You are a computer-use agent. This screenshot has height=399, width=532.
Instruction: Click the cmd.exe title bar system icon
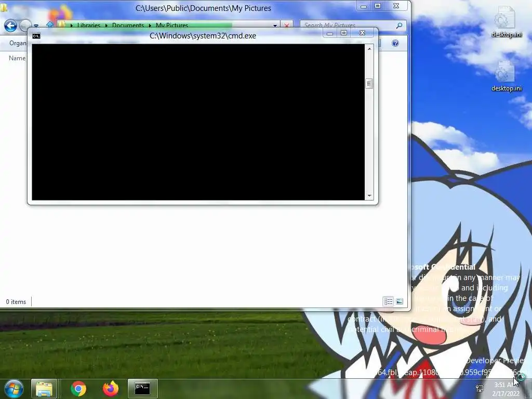36,36
